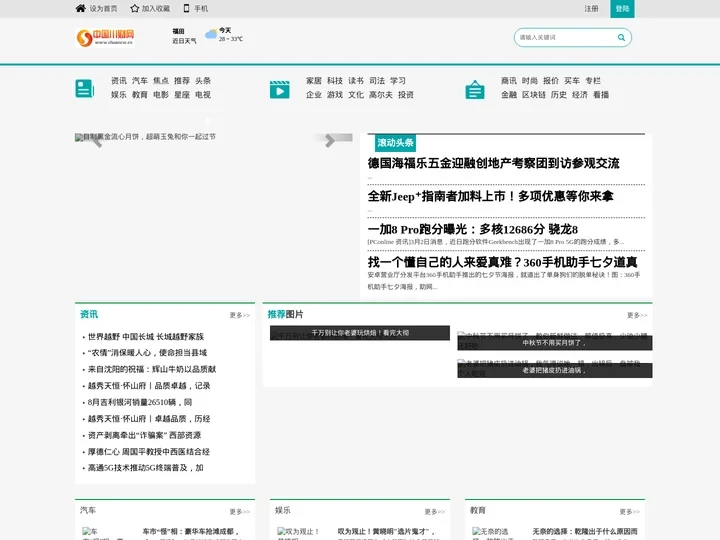The image size is (720, 540).
Task: Open the 投资 nav menu item
Action: point(405,95)
